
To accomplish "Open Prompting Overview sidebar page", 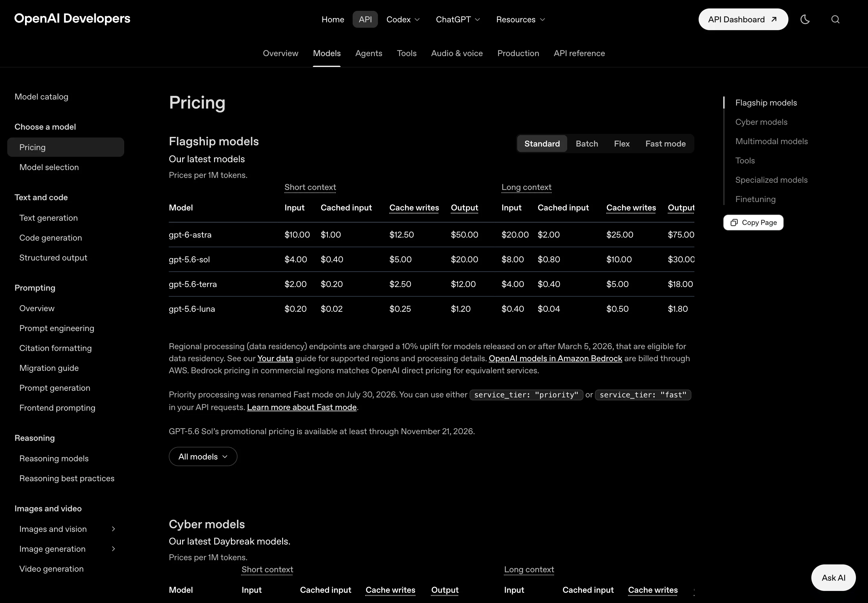I will (37, 308).
